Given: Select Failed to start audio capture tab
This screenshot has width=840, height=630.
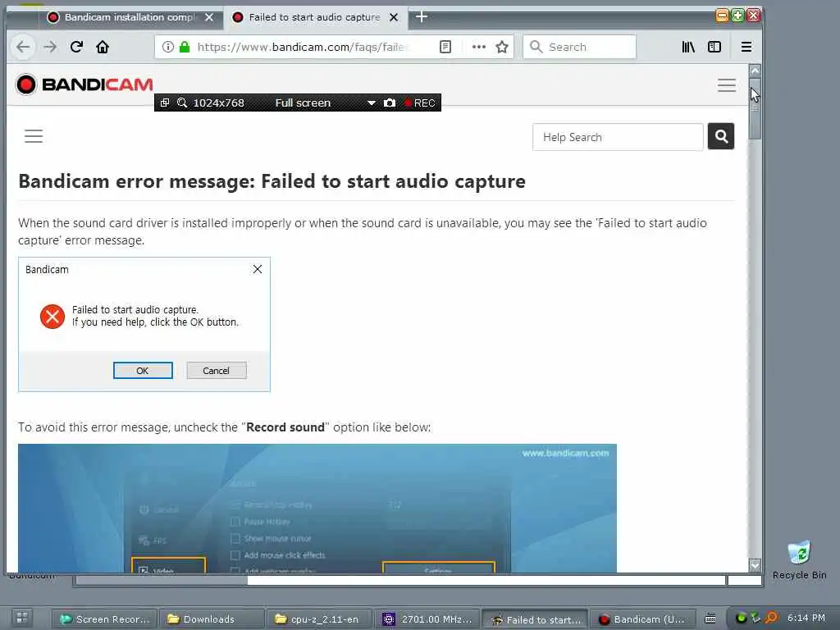Looking at the screenshot, I should point(314,17).
